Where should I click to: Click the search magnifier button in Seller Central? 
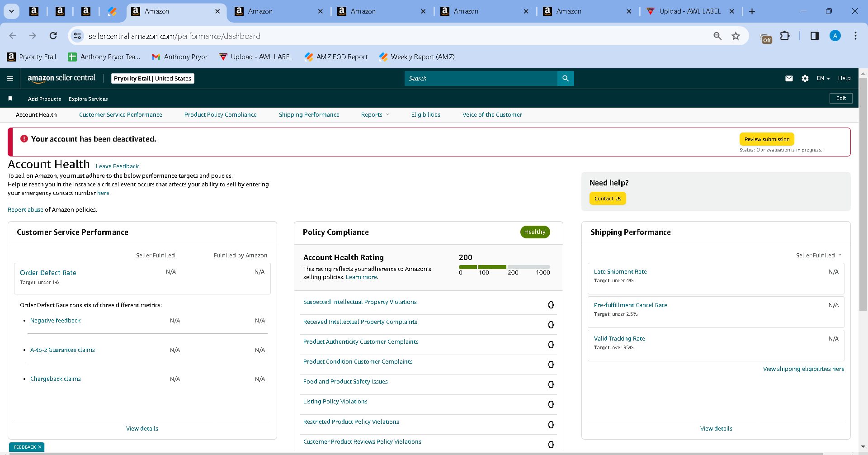(x=566, y=78)
